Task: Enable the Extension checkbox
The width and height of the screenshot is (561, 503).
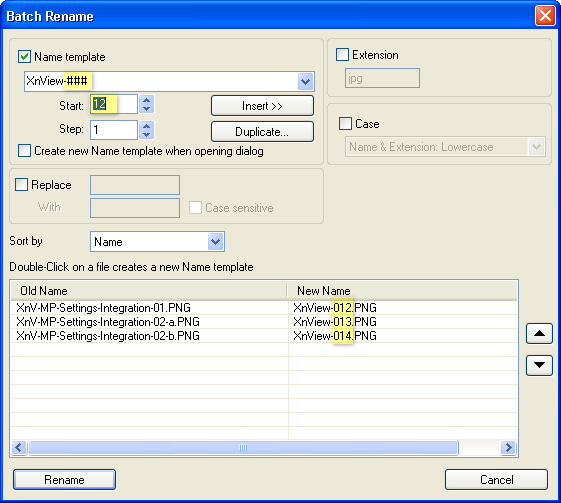Action: 342,55
